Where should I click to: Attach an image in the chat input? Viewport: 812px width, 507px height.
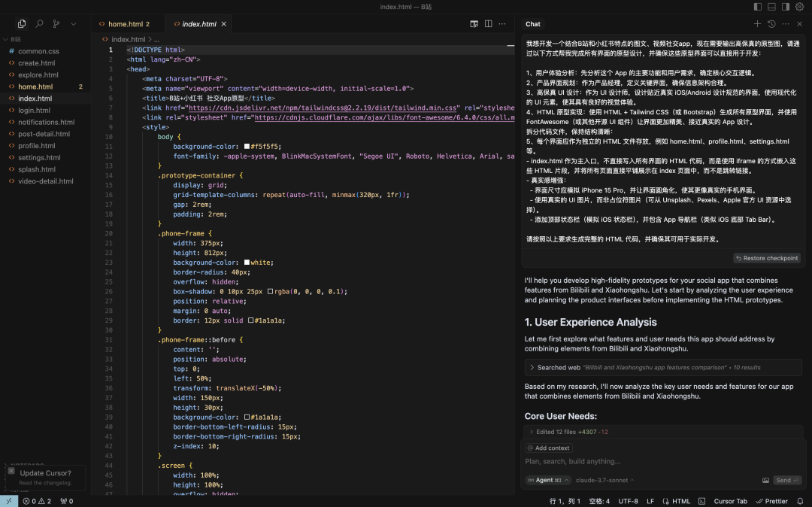765,480
